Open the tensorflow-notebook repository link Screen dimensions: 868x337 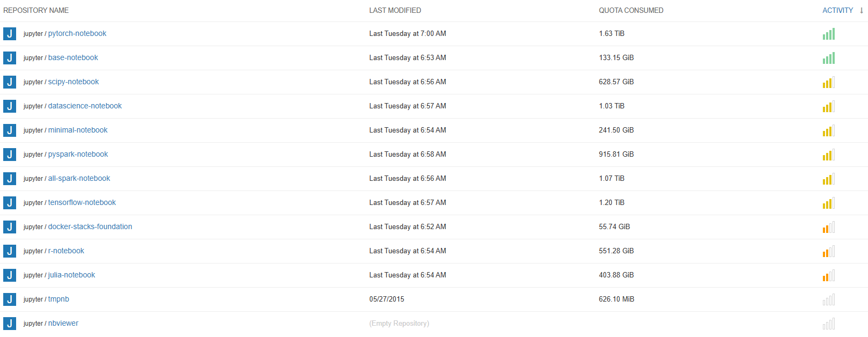82,202
